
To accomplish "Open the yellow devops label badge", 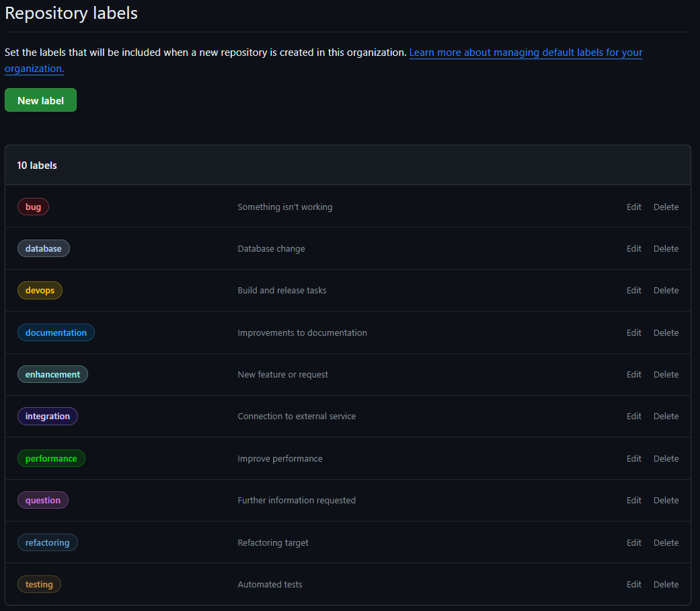I will tap(40, 290).
